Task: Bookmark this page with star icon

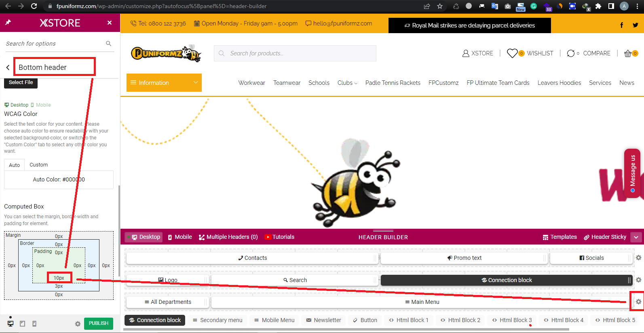Action: point(440,6)
